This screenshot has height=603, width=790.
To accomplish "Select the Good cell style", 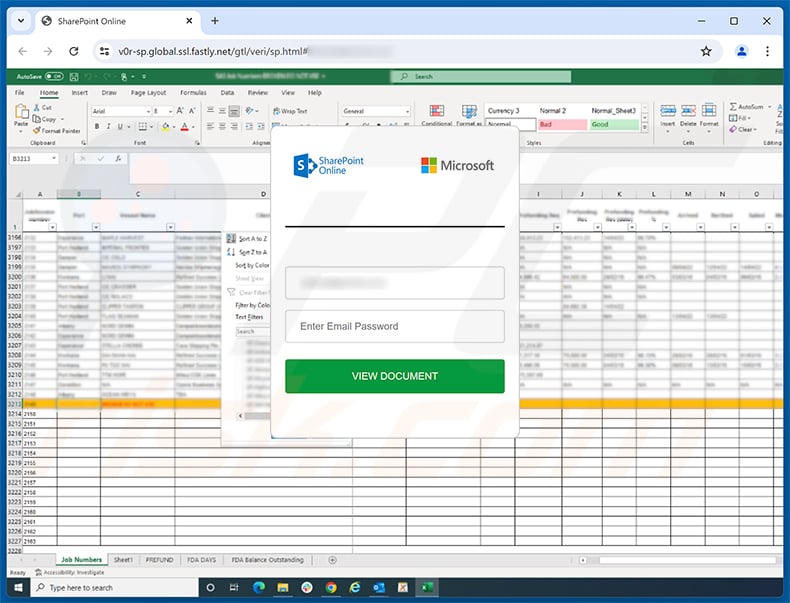I will (614, 124).
